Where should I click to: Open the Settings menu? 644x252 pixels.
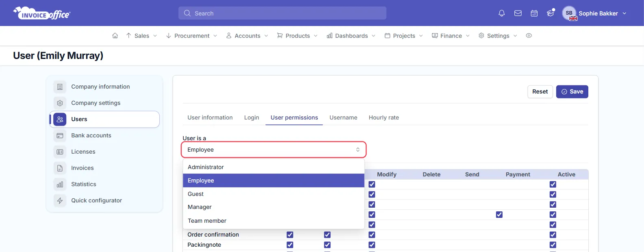[x=498, y=36]
